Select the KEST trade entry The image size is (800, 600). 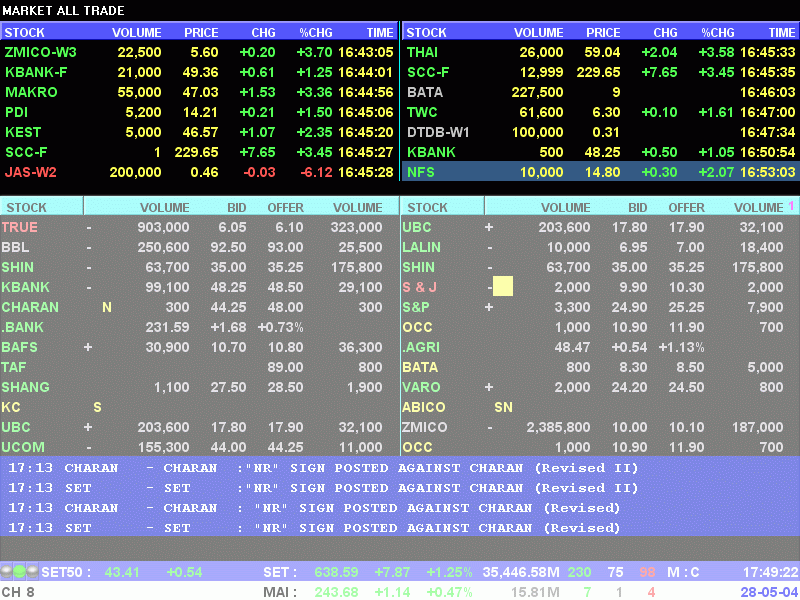point(199,132)
